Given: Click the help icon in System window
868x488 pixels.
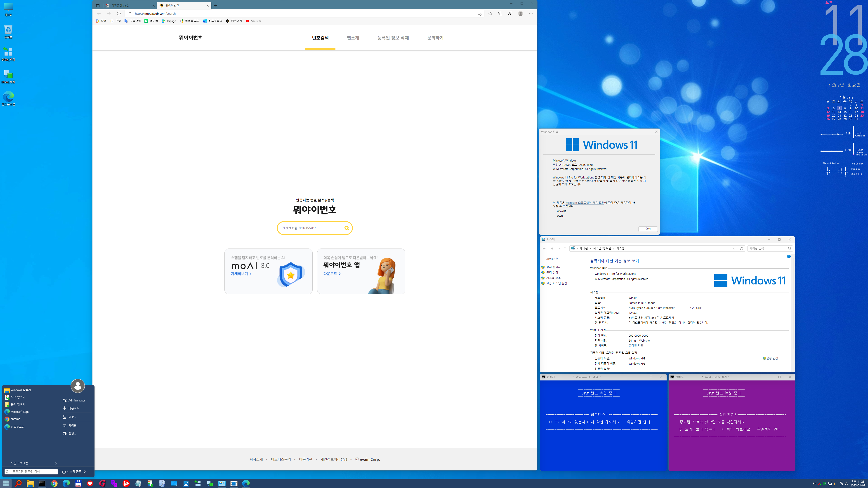Looking at the screenshot, I should tap(788, 257).
